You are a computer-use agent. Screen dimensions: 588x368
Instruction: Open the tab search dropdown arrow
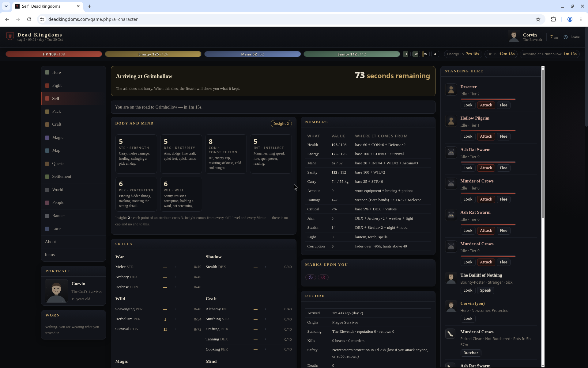tap(6, 6)
